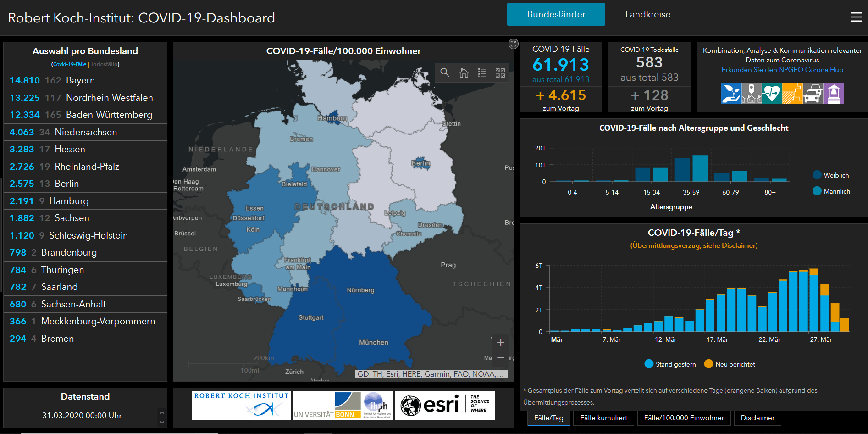The height and width of the screenshot is (434, 868).
Task: Select Sachsen row with 1.882 cases
Action: pos(85,218)
